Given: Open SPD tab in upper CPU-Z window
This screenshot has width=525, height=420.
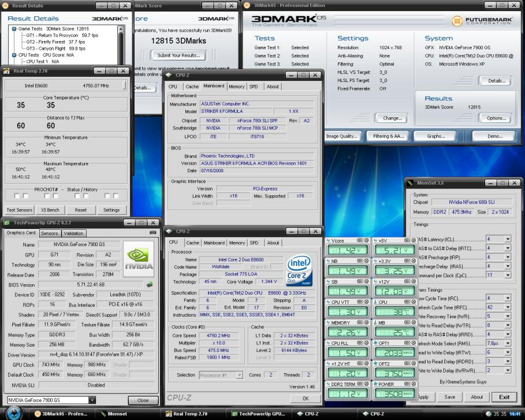Looking at the screenshot, I should (x=254, y=87).
